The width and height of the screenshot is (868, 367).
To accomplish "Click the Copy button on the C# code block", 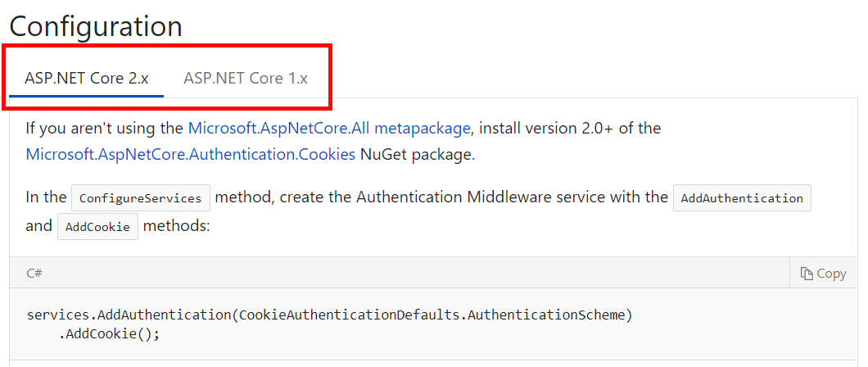I will 824,274.
